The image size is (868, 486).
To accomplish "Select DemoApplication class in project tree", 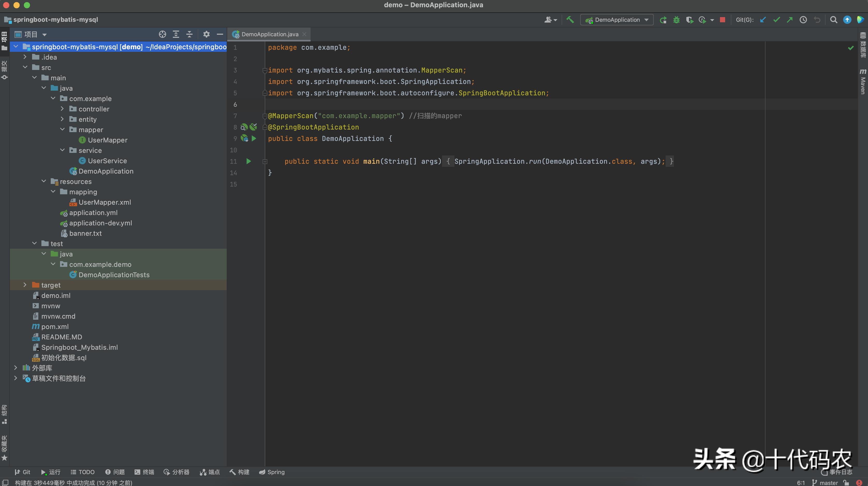I will pyautogui.click(x=106, y=171).
